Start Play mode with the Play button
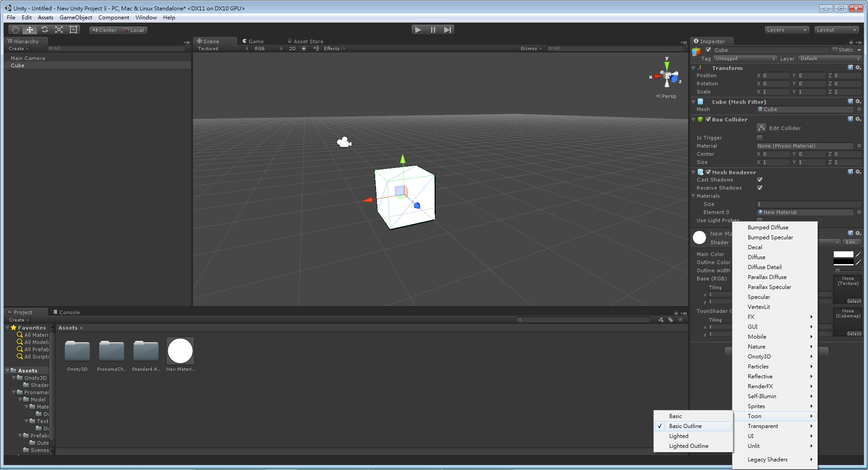Image resolution: width=868 pixels, height=470 pixels. pos(418,30)
